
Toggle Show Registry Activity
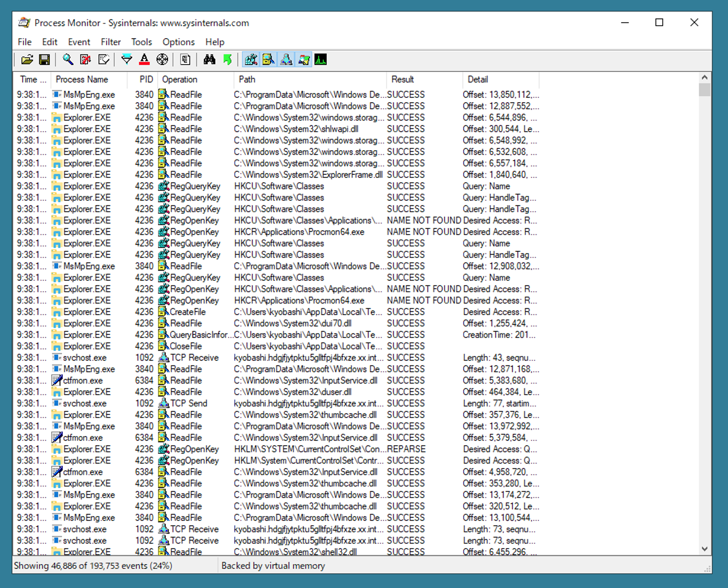pos(251,59)
